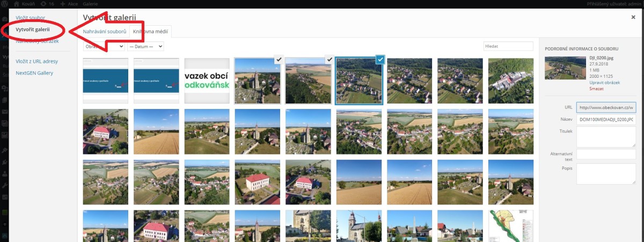Image resolution: width=644 pixels, height=242 pixels.
Task: Select aerial thumbnail of white-roofed industrial buildings
Action: coord(511,80)
